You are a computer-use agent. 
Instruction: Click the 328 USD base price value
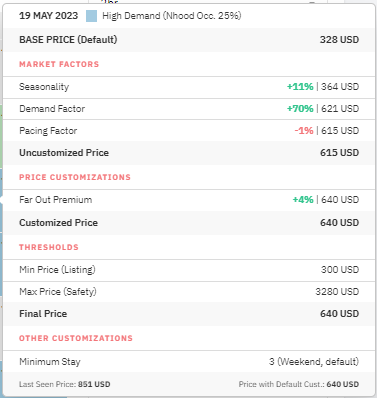click(339, 40)
